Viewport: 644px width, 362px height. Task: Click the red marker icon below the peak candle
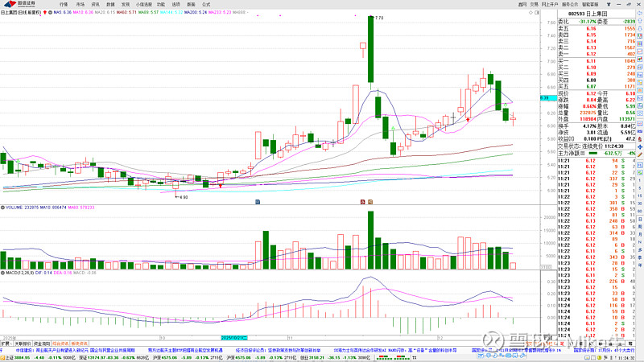[x=362, y=202]
